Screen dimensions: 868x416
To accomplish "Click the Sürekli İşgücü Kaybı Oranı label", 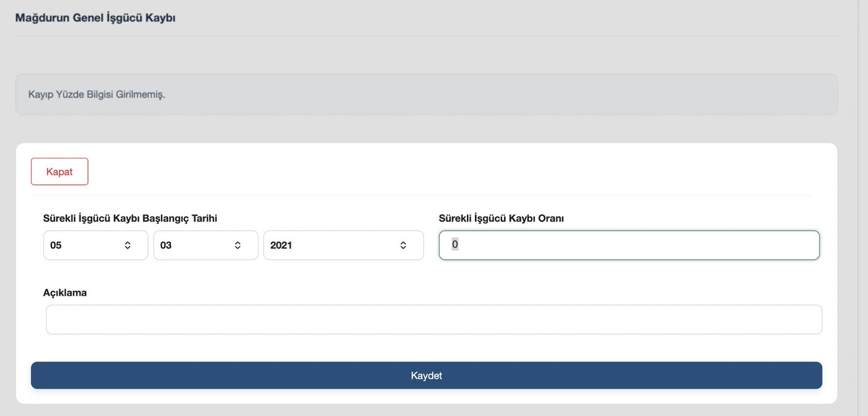I will 502,218.
